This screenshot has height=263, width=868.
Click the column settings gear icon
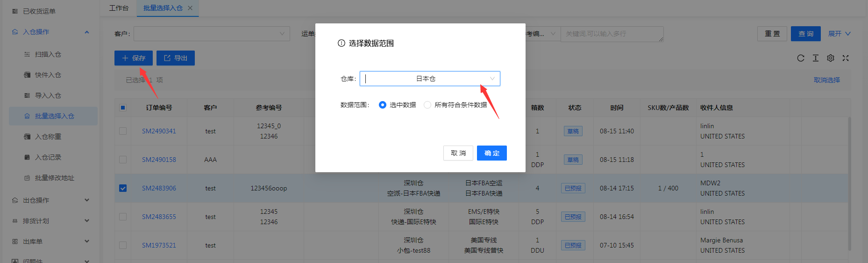(x=830, y=58)
